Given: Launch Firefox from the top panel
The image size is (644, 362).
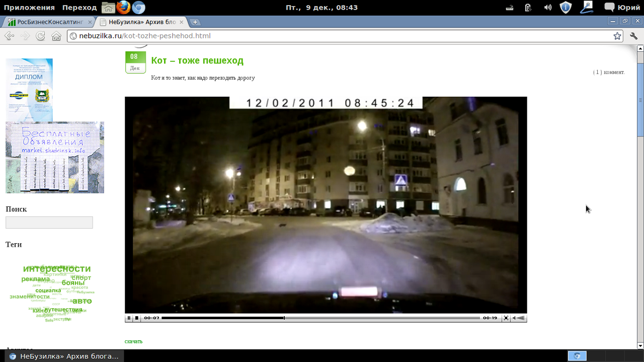Looking at the screenshot, I should pyautogui.click(x=123, y=8).
